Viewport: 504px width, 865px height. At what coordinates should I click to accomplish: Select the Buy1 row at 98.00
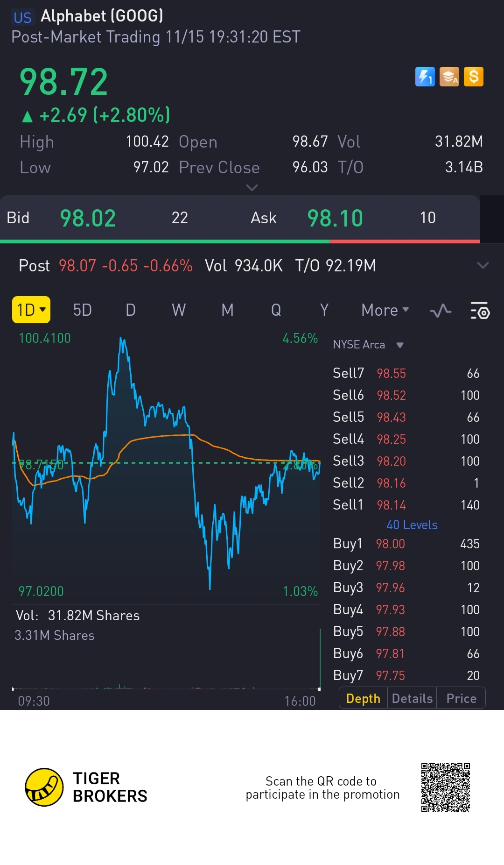coord(406,544)
